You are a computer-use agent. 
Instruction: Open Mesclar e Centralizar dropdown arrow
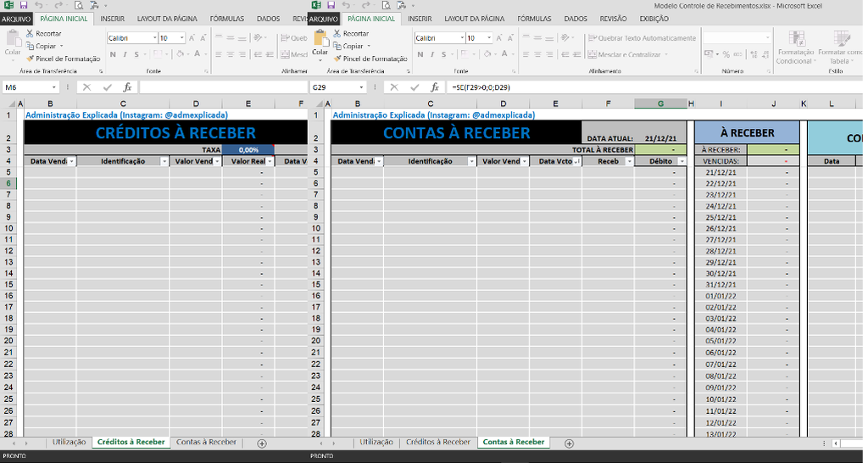(x=666, y=55)
